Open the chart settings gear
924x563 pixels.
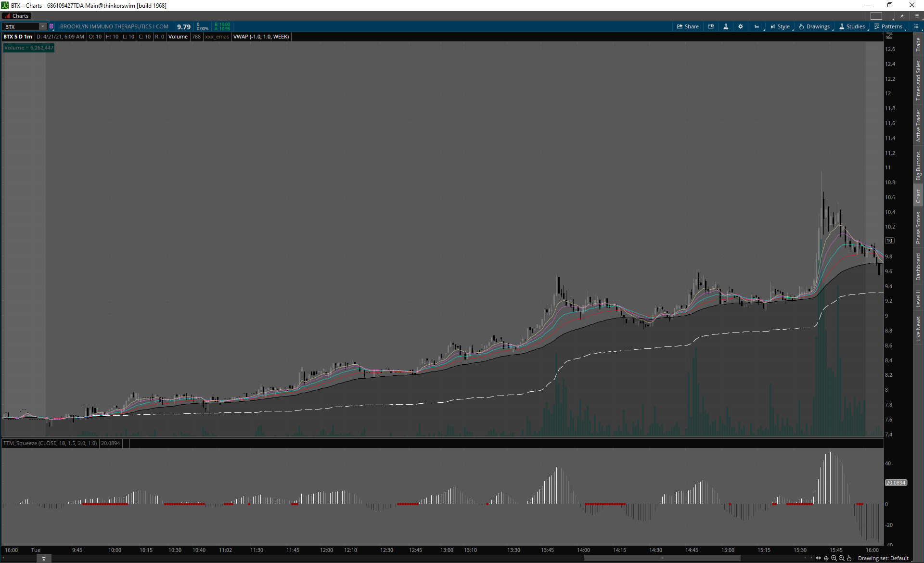click(x=741, y=26)
